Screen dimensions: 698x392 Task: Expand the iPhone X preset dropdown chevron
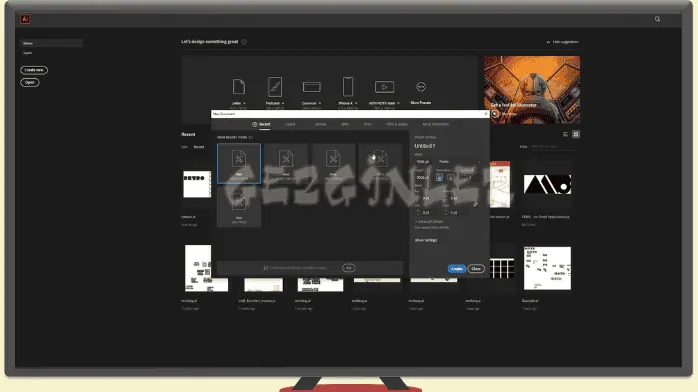click(356, 103)
